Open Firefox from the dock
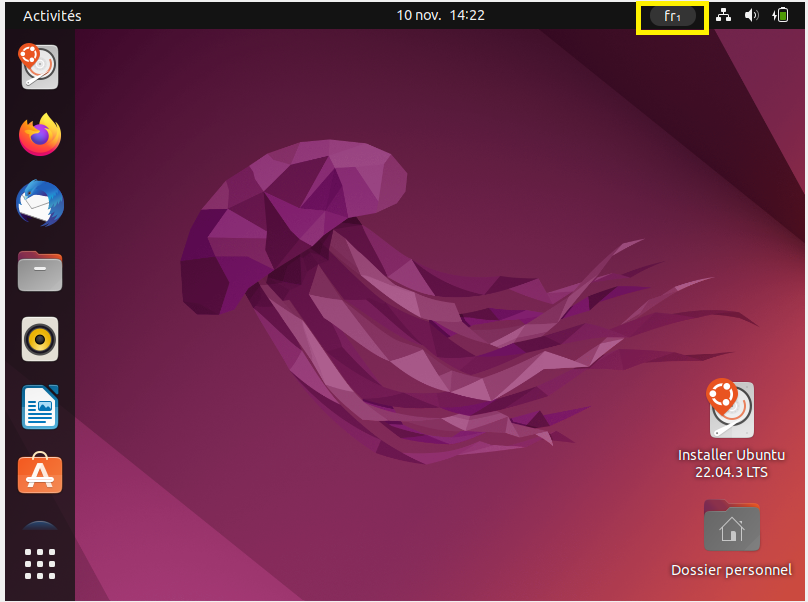This screenshot has height=602, width=808. [40, 135]
